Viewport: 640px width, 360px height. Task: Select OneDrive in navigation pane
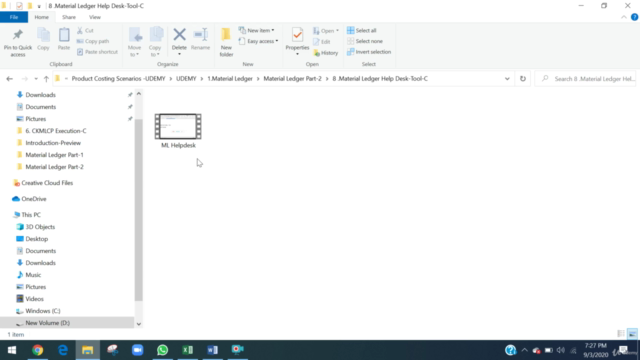[33, 199]
